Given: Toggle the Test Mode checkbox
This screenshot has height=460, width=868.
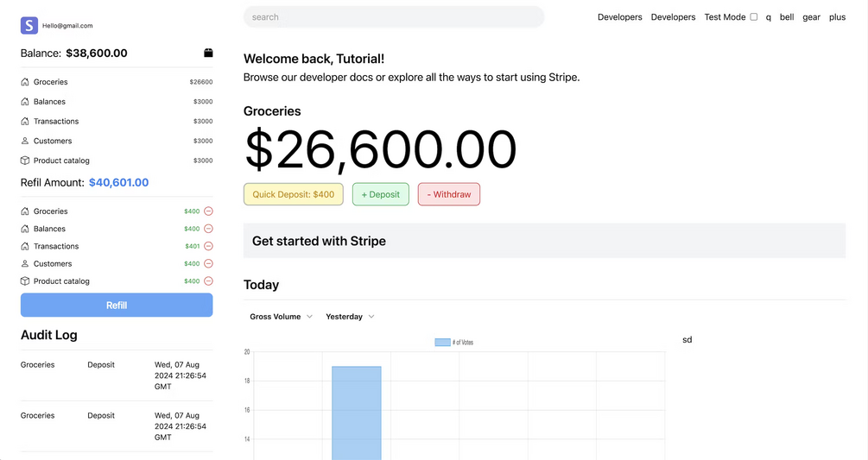Looking at the screenshot, I should (x=753, y=16).
